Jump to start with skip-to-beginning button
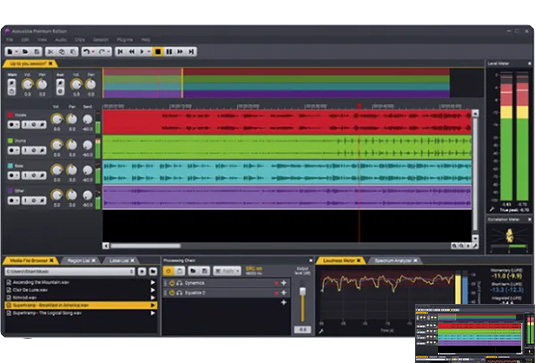 (x=120, y=52)
